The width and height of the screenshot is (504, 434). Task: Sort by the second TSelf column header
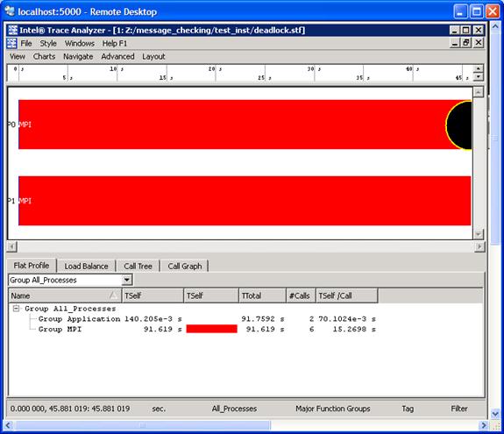pos(211,295)
